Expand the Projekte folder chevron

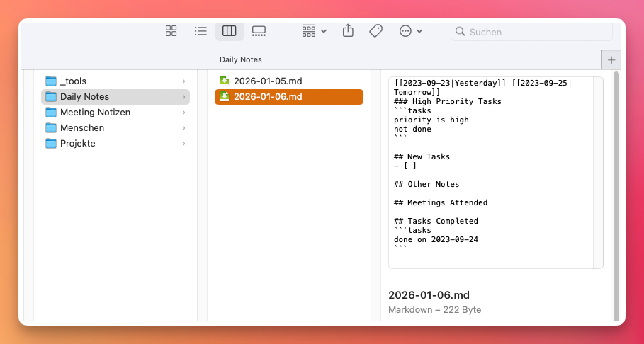click(183, 144)
